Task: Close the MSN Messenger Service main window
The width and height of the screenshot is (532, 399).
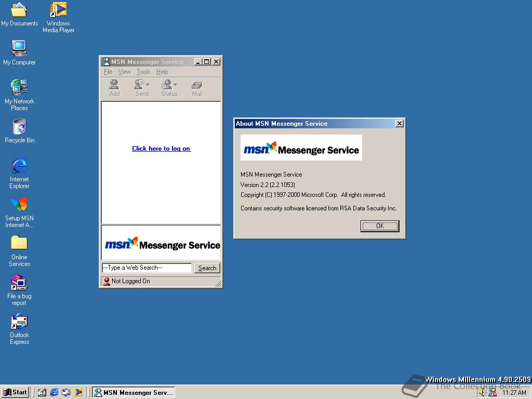Action: (216, 62)
